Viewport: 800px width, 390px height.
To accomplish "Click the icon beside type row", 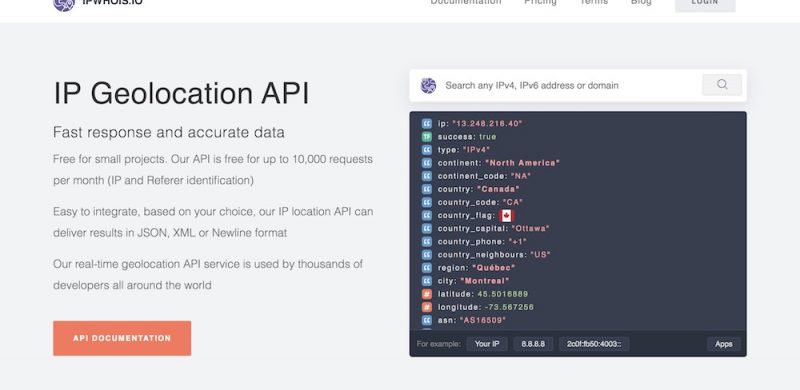I will (x=427, y=150).
